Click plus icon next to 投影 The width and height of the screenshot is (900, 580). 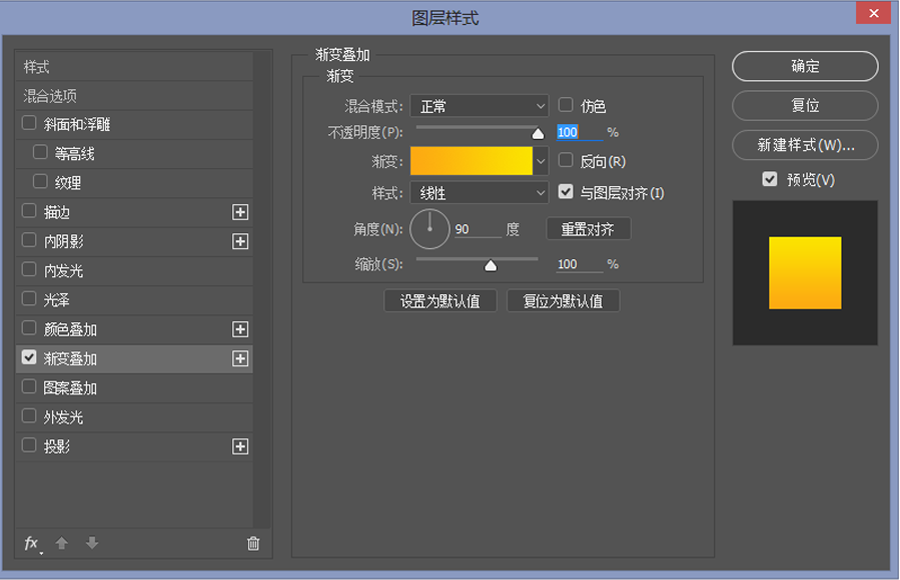(240, 447)
